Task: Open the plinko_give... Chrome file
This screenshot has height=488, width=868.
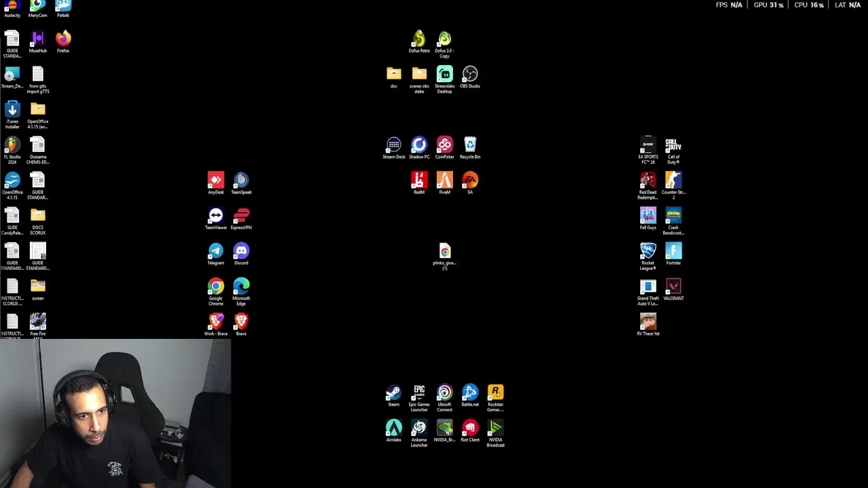Action: 444,257
